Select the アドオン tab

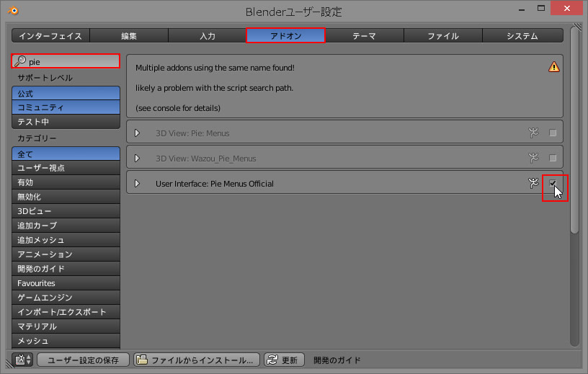coord(286,35)
